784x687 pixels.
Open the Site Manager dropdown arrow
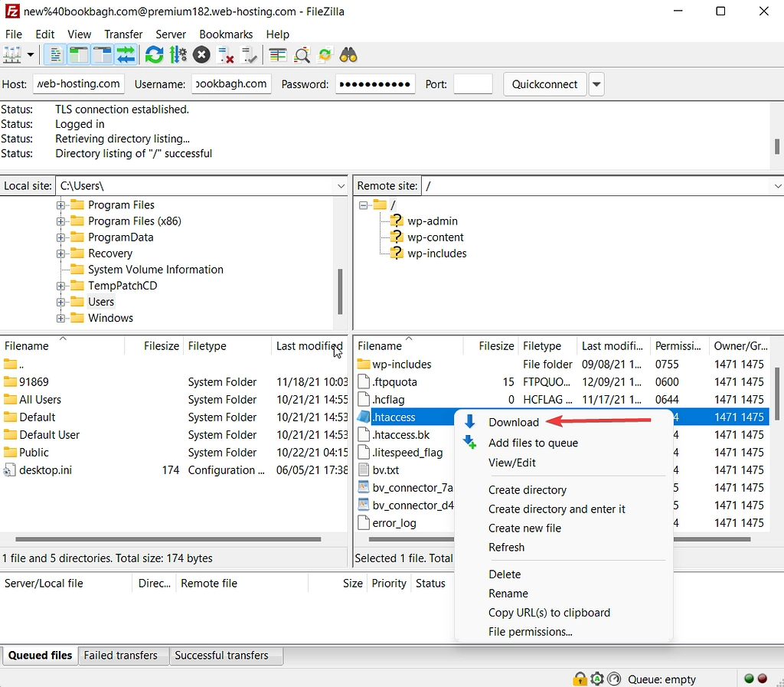coord(31,55)
